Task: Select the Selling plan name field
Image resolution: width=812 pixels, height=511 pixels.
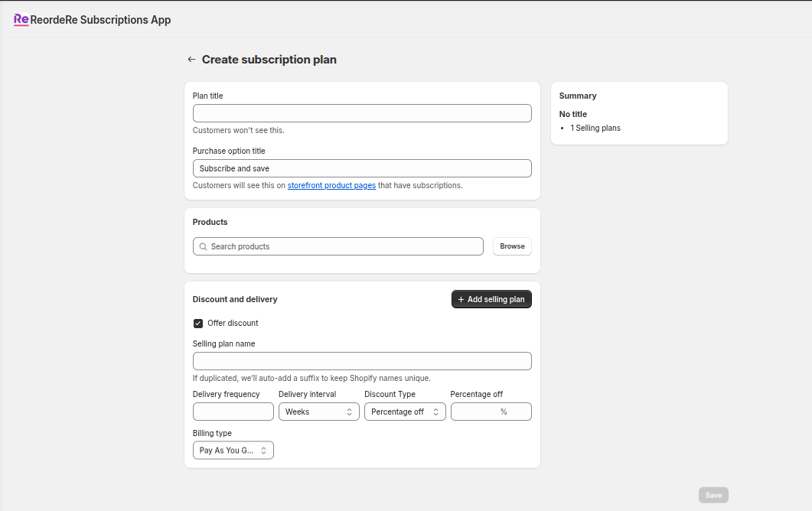Action: pyautogui.click(x=362, y=361)
